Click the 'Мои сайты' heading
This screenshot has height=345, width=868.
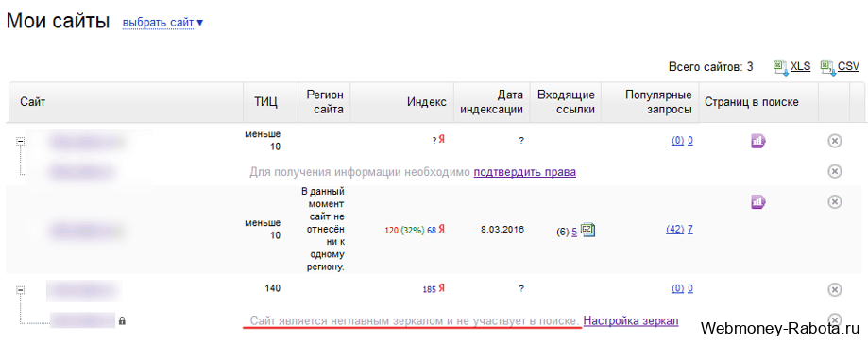point(58,22)
